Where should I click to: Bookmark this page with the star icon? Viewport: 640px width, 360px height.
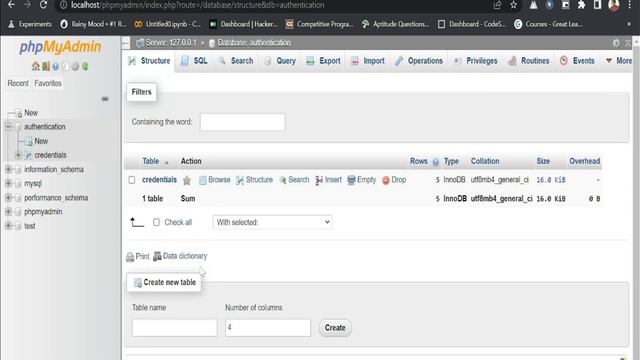click(x=513, y=5)
